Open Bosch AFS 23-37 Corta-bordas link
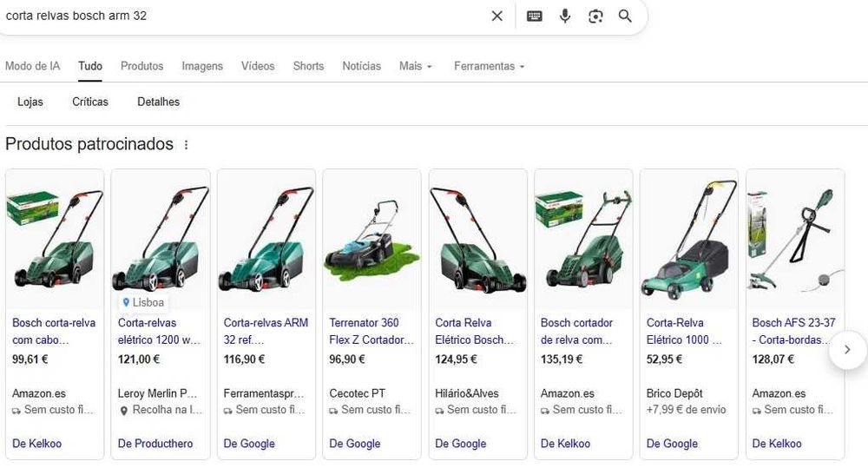This screenshot has width=868, height=468. pyautogui.click(x=794, y=331)
